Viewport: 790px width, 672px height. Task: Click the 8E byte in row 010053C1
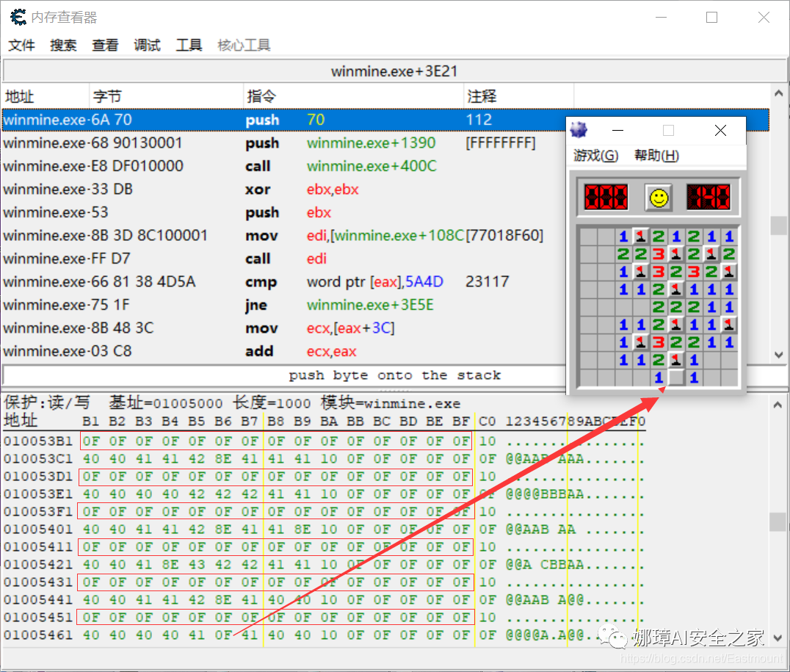[x=223, y=459]
